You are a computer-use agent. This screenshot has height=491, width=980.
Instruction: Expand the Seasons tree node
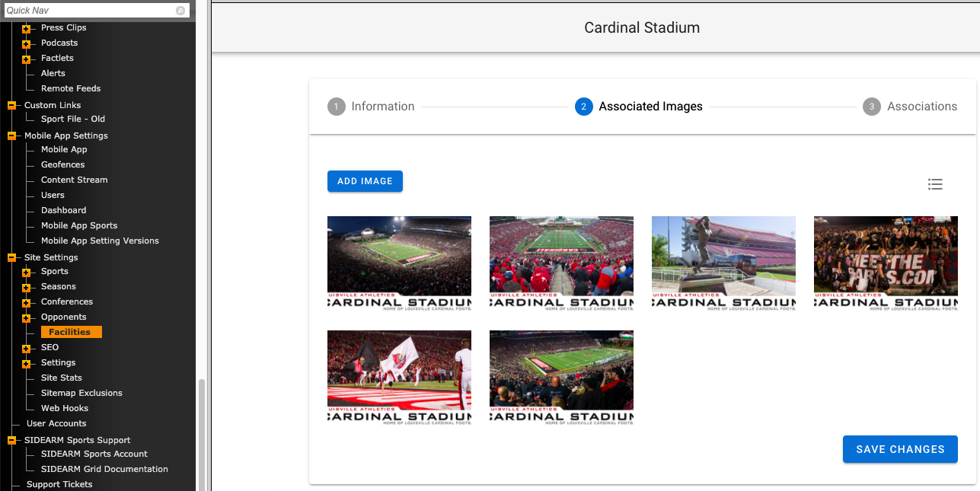pyautogui.click(x=26, y=288)
